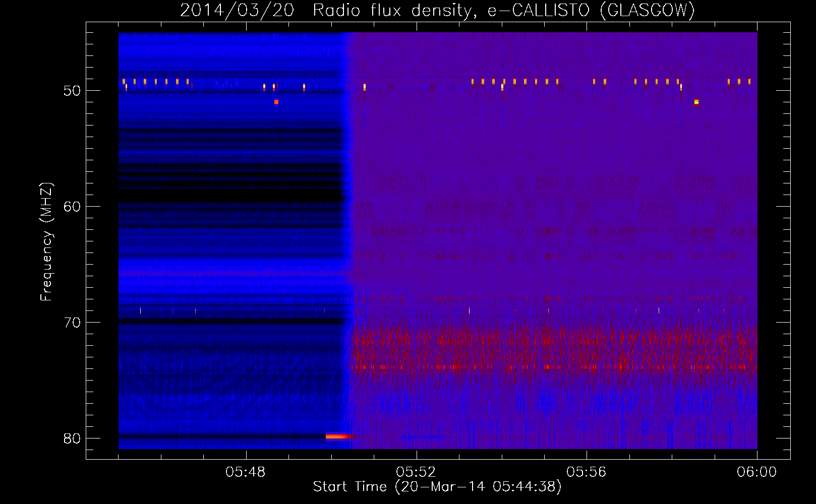The height and width of the screenshot is (504, 816).
Task: Click the time tick label '05:52'
Action: (416, 472)
